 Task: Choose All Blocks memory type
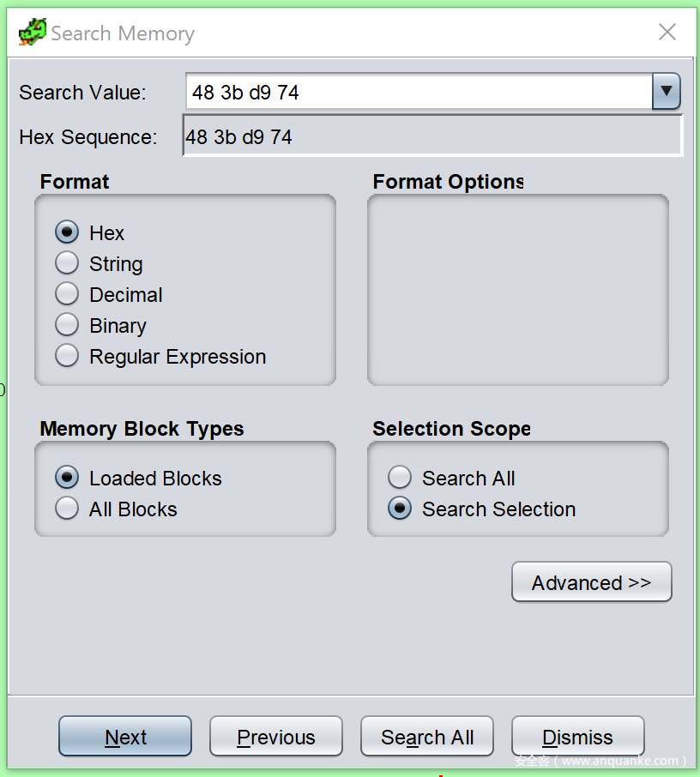pyautogui.click(x=67, y=509)
